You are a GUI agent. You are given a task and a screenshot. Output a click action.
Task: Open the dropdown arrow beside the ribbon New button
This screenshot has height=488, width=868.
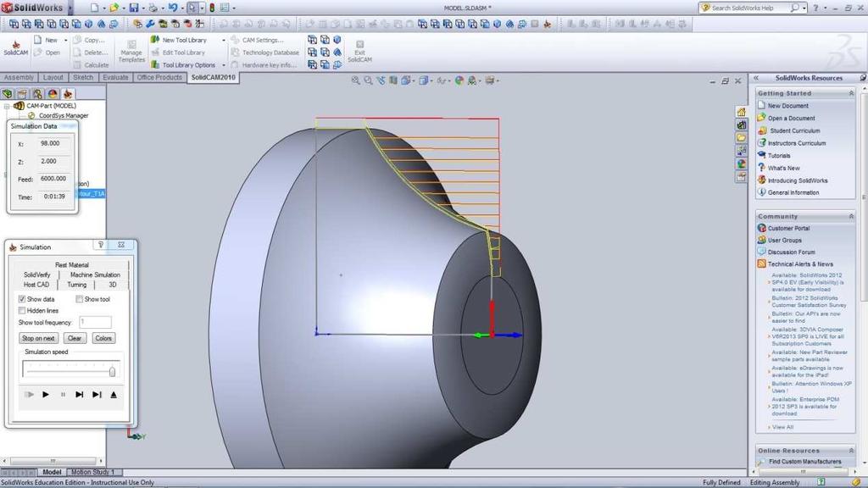pos(65,41)
